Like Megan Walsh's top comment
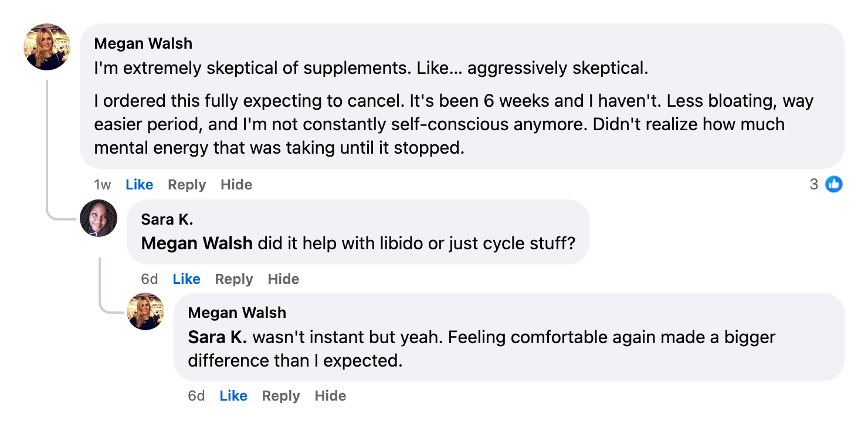 tap(139, 184)
